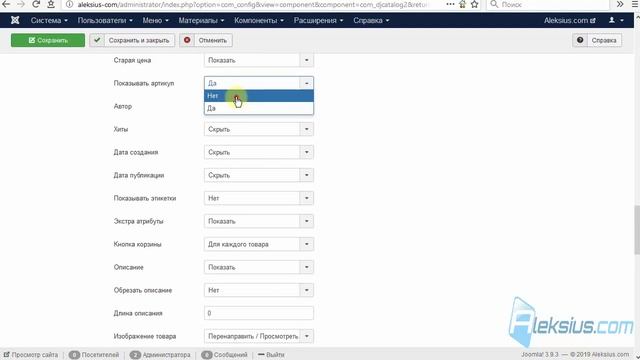Click the Справка help toolbar button

598,40
